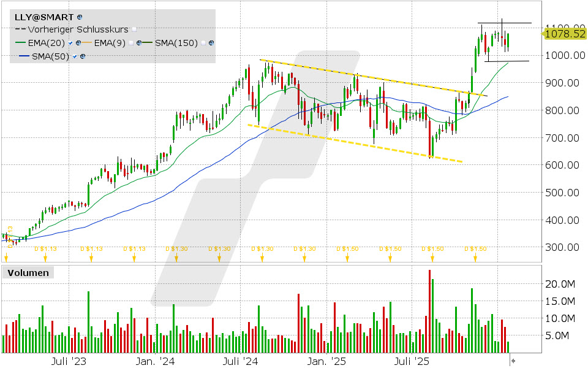The height and width of the screenshot is (368, 588).
Task: Open the SMA(150) indicator settings icon
Action: pyautogui.click(x=211, y=43)
